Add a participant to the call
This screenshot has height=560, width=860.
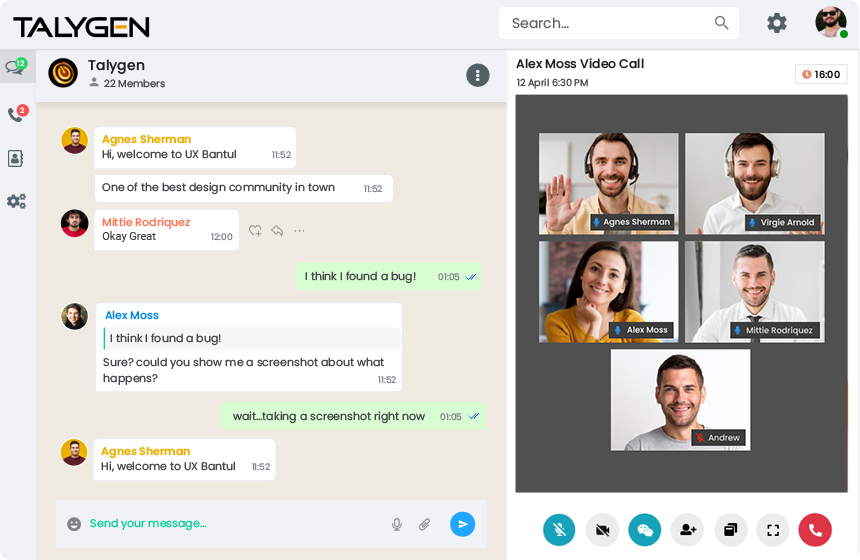point(687,530)
